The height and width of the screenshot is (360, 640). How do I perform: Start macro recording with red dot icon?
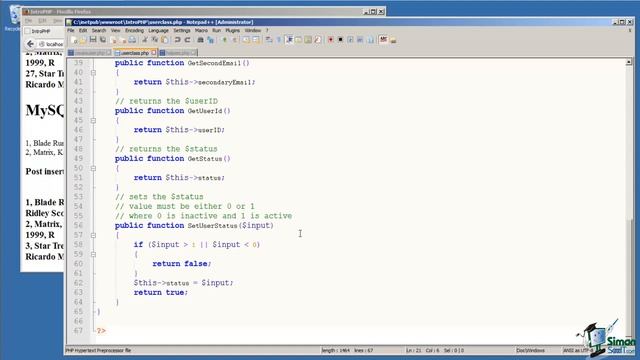331,40
